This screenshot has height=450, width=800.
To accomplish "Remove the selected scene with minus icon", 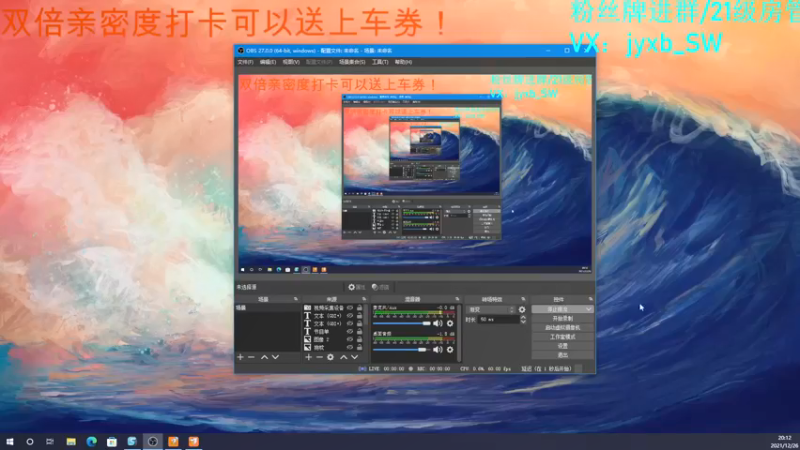I will [251, 357].
